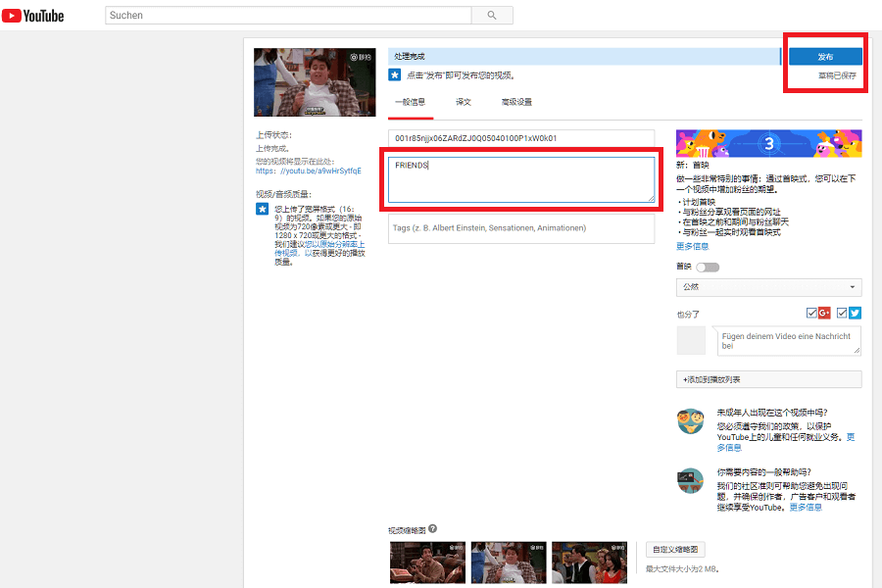Open the original resolution upload link
Image resolution: width=882 pixels, height=588 pixels.
[x=319, y=249]
